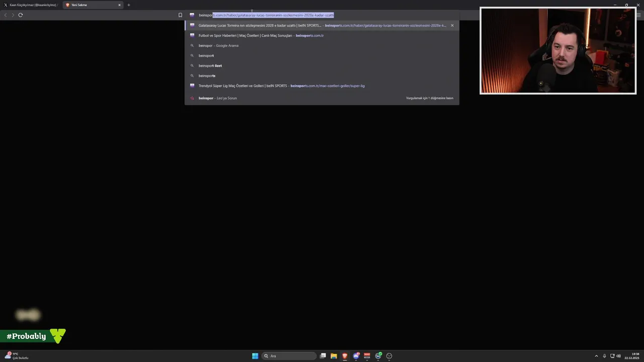Viewport: 644px width, 362px height.
Task: Open a new tab with plus button
Action: pos(128,5)
